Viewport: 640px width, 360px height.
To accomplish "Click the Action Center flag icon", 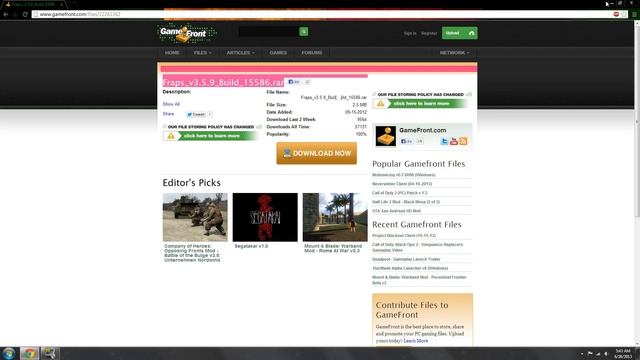I will click(590, 354).
